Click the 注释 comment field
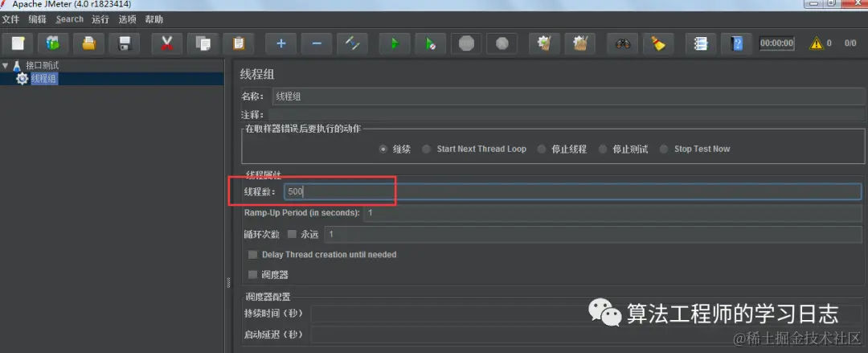868x353 pixels. coord(567,115)
